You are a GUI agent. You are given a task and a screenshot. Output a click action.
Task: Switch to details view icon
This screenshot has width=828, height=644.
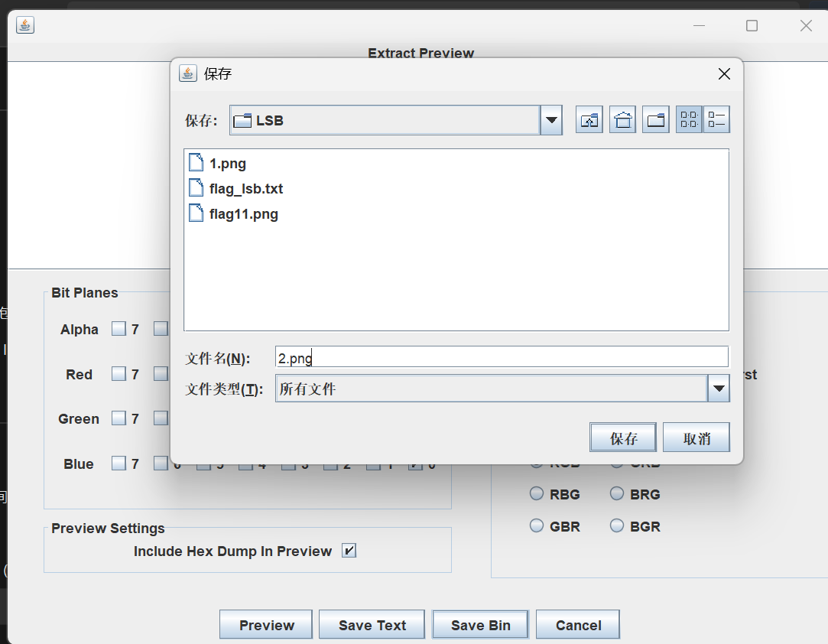pyautogui.click(x=716, y=119)
